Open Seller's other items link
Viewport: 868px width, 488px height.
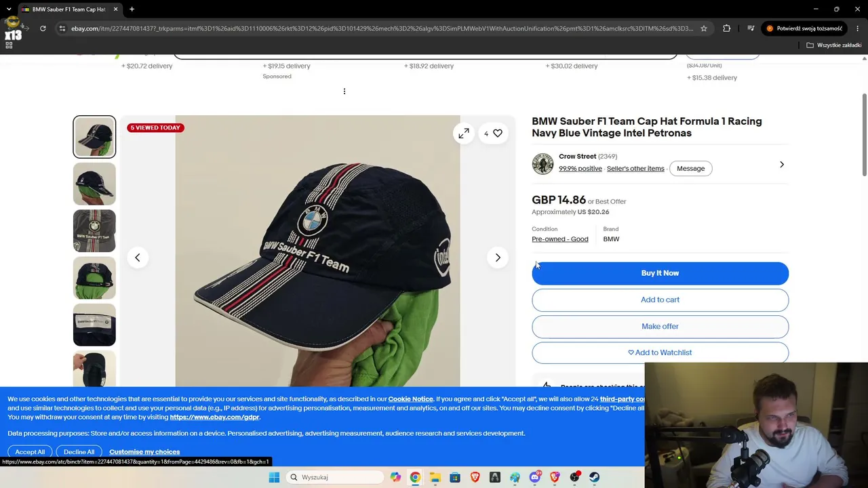pos(635,169)
